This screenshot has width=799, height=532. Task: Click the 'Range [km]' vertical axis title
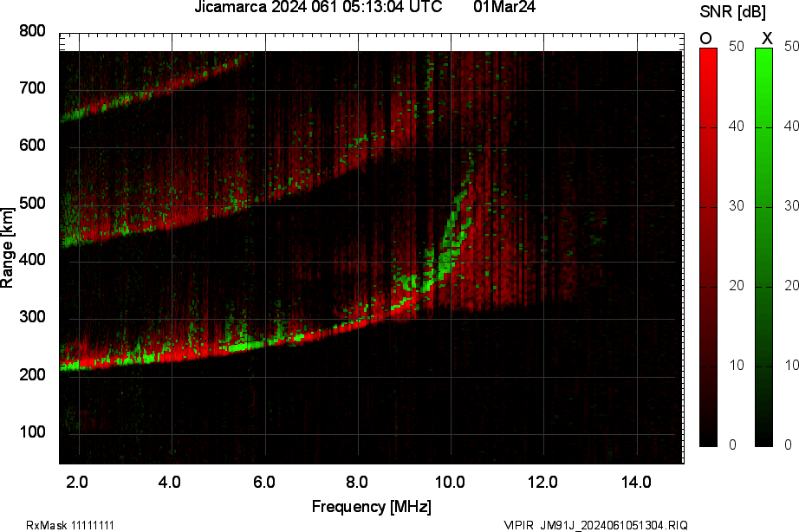coord(7,248)
